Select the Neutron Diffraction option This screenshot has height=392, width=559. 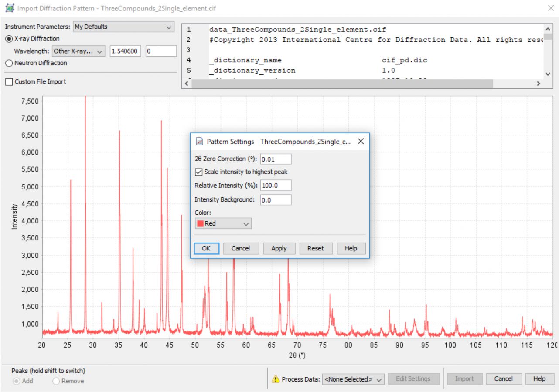tap(9, 63)
